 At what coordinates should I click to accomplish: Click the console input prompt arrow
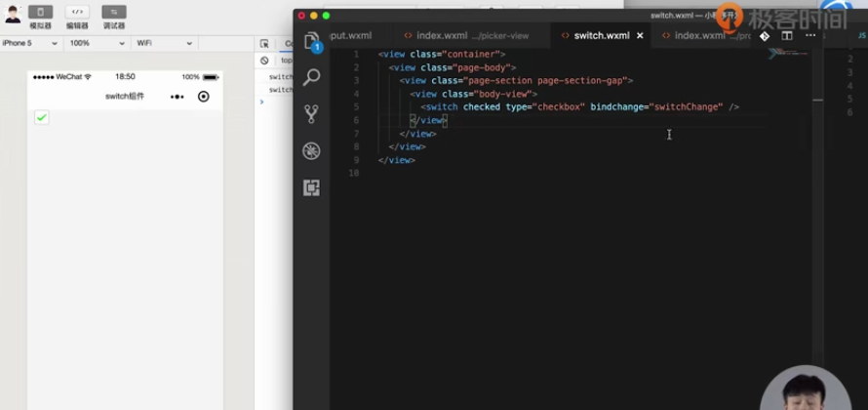(261, 102)
